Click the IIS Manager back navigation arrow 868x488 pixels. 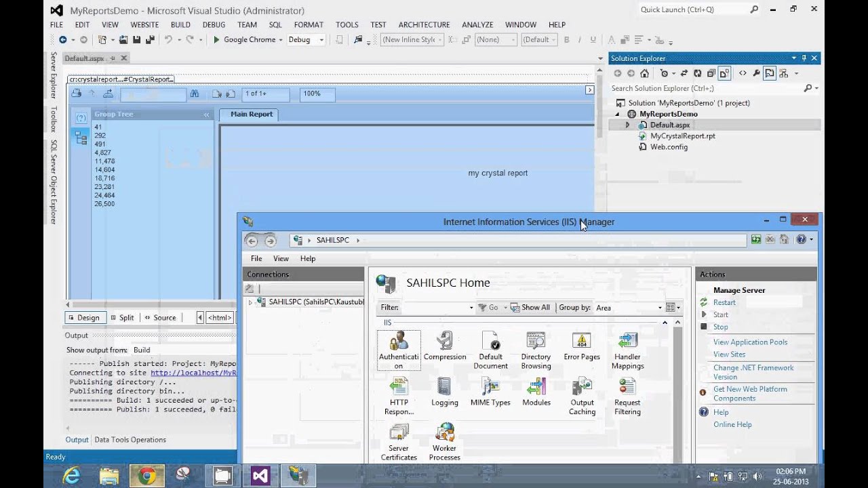coord(252,241)
